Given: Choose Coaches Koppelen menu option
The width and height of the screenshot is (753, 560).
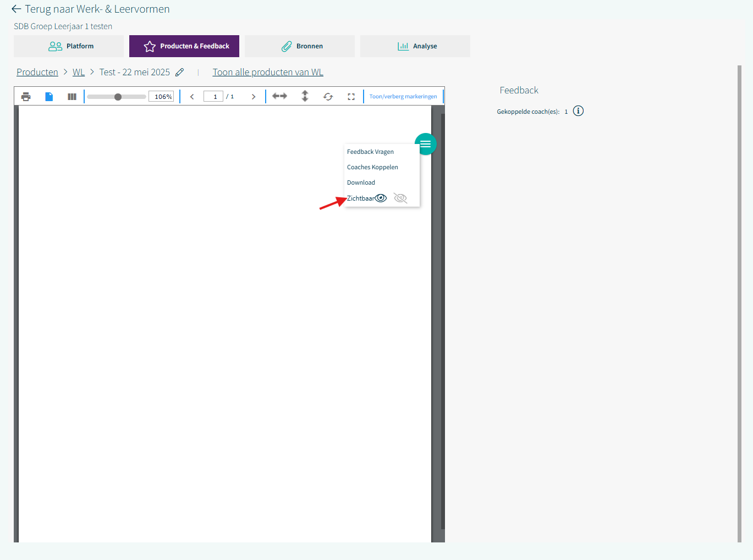Looking at the screenshot, I should [x=372, y=167].
